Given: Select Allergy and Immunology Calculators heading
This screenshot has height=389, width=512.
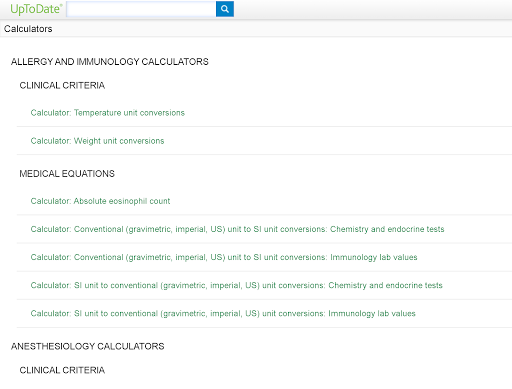Looking at the screenshot, I should tap(110, 62).
